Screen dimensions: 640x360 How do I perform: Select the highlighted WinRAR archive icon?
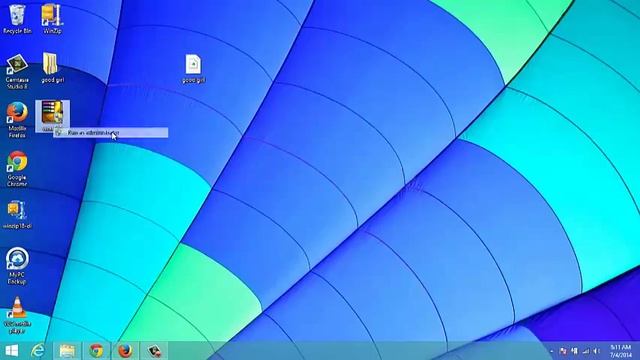pyautogui.click(x=52, y=116)
